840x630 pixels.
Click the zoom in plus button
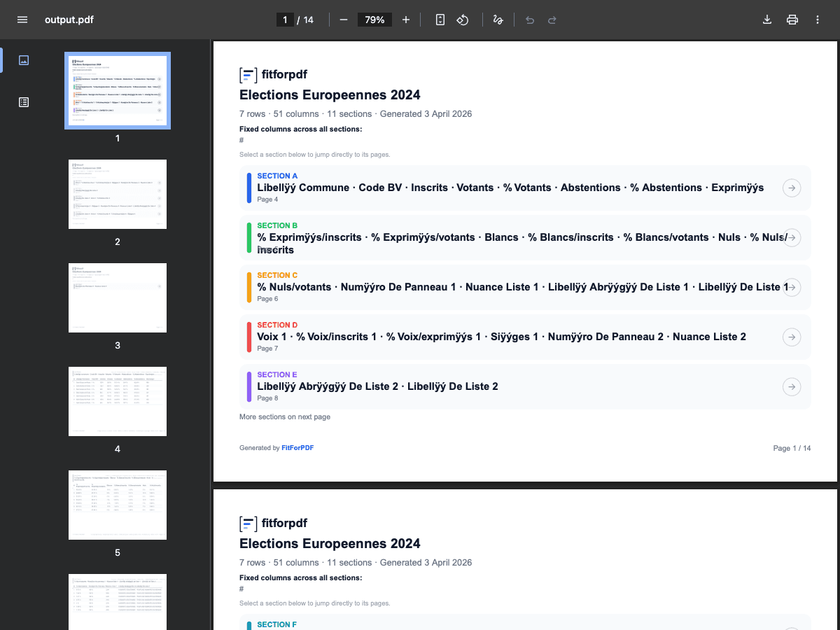coord(406,20)
